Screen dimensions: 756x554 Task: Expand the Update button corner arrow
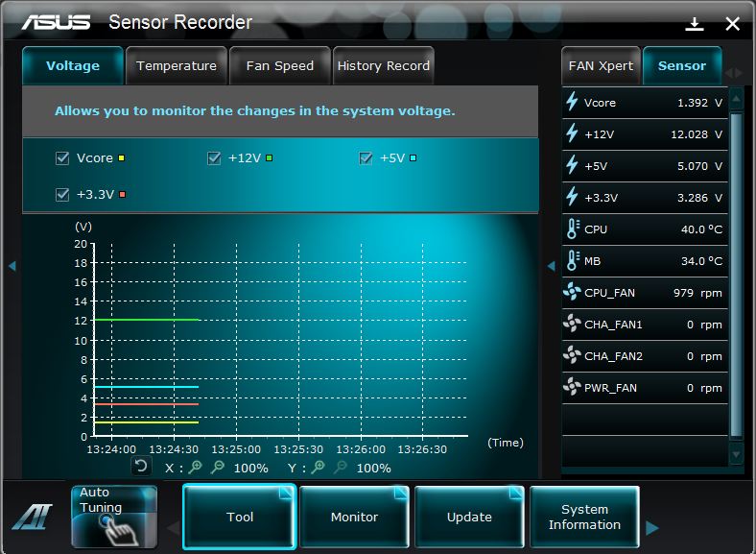coord(516,492)
